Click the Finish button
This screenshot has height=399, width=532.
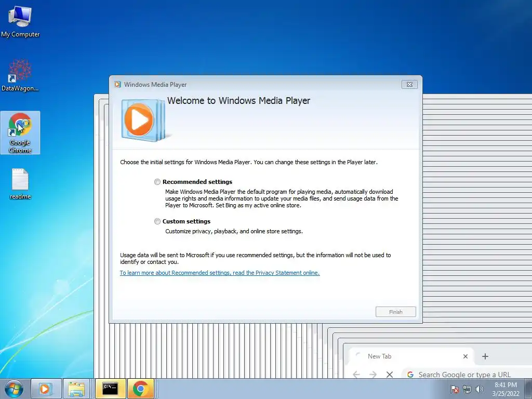[395, 312]
